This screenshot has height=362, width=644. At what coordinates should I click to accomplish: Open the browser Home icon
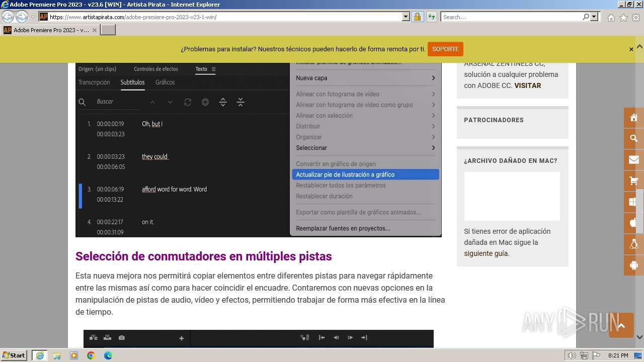click(611, 18)
